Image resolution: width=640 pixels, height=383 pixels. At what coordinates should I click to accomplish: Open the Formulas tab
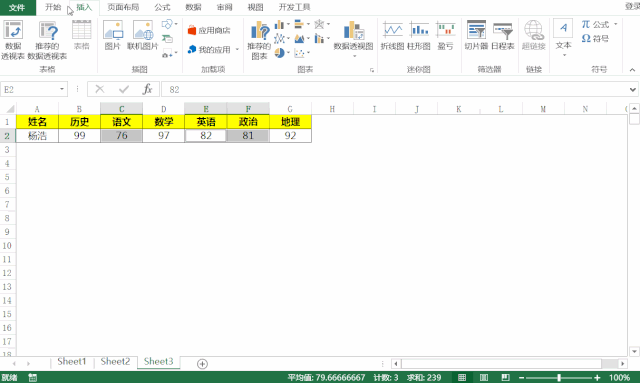tap(162, 7)
